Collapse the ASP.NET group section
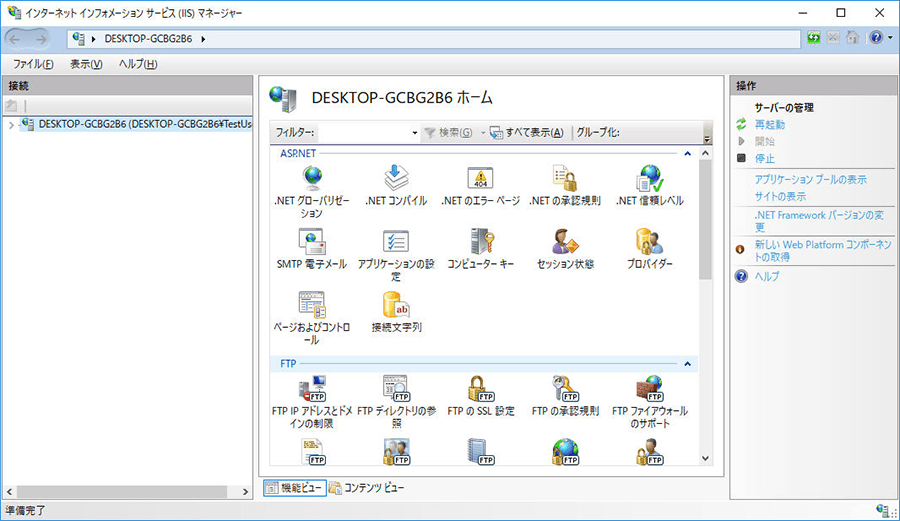Viewport: 900px width, 521px height. tap(688, 153)
